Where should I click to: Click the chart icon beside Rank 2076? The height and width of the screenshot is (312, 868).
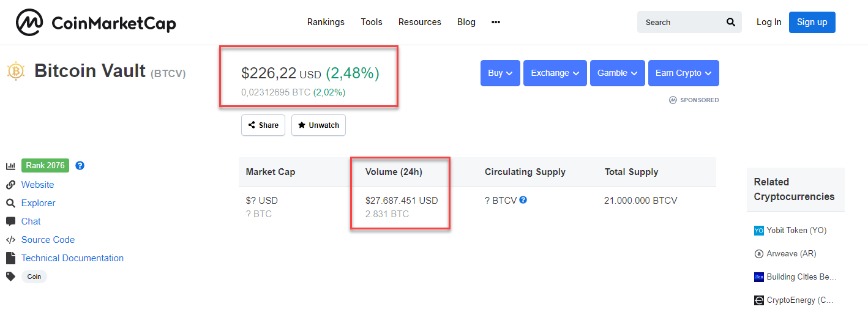coord(10,166)
